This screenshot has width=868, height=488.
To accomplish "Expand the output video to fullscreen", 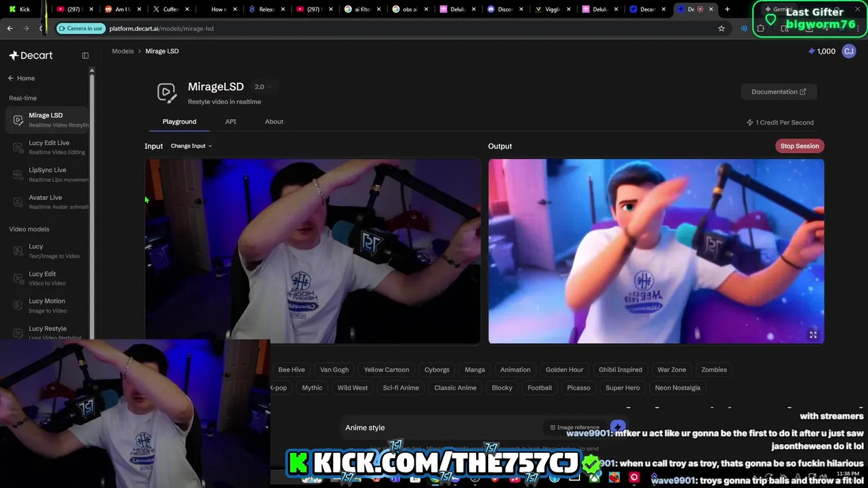I will pyautogui.click(x=813, y=334).
